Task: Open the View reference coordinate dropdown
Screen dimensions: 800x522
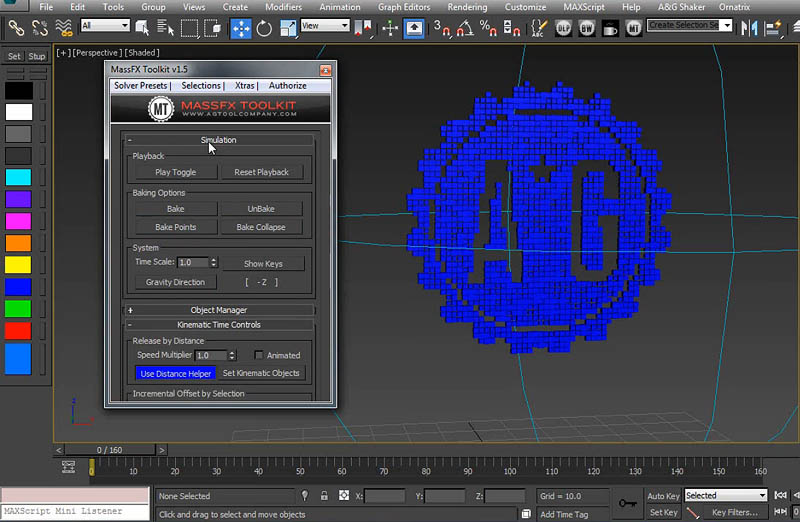Action: pyautogui.click(x=325, y=25)
